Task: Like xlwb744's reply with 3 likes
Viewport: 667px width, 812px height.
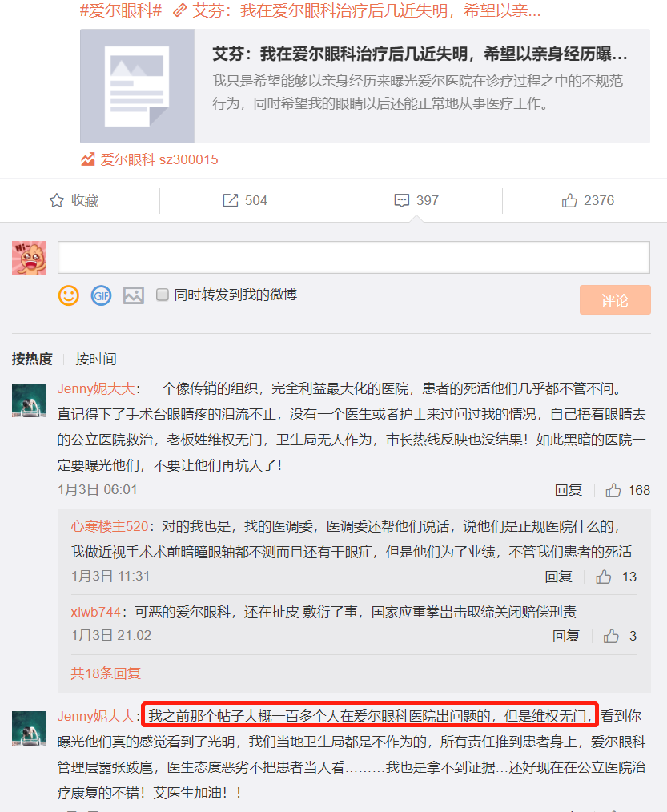Action: click(611, 635)
